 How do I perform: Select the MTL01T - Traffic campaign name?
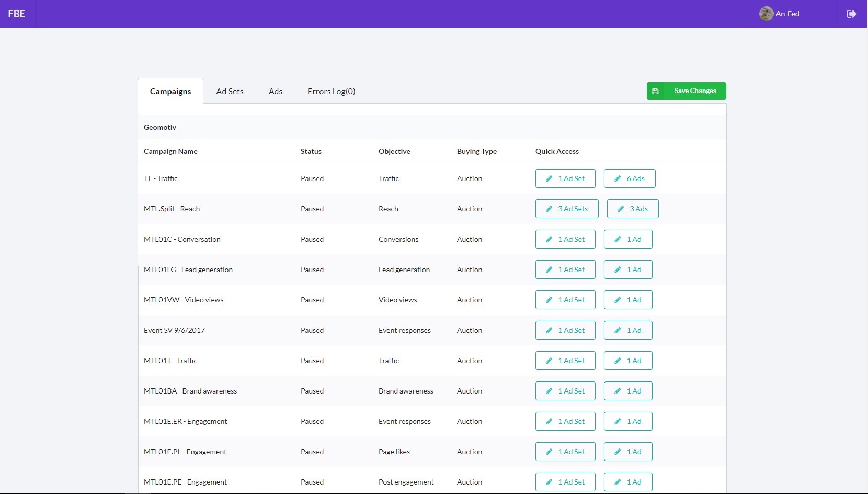(170, 361)
